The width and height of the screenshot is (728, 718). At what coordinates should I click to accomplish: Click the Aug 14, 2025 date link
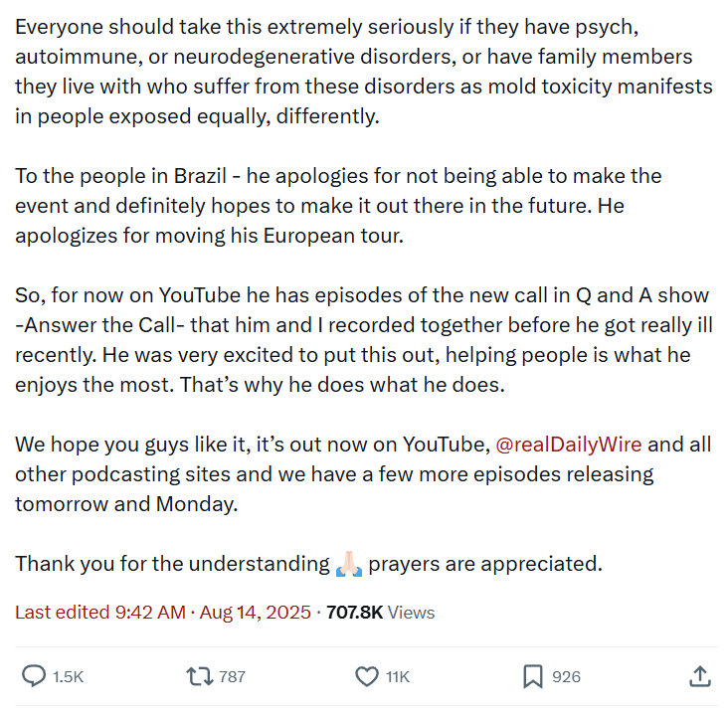pos(255,613)
